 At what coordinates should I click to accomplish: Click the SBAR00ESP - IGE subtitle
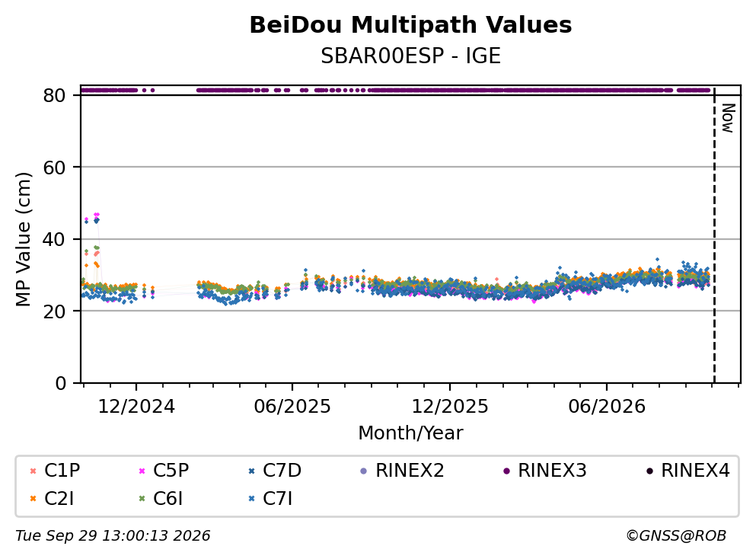click(410, 56)
